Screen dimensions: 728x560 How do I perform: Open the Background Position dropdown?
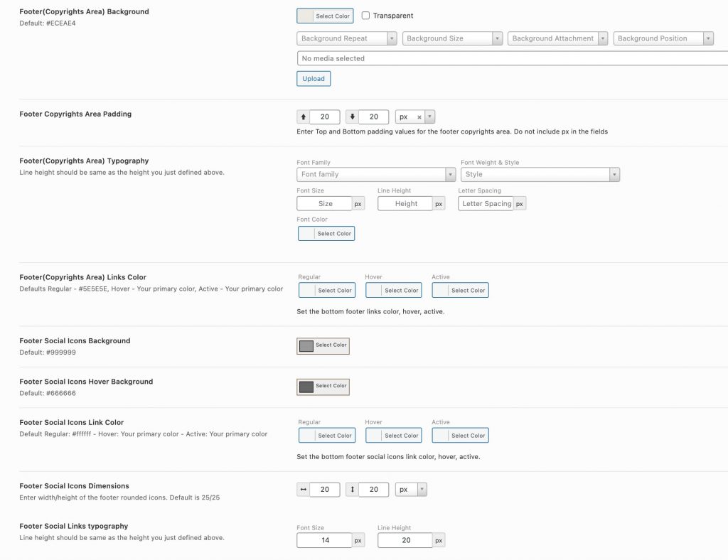tap(663, 38)
